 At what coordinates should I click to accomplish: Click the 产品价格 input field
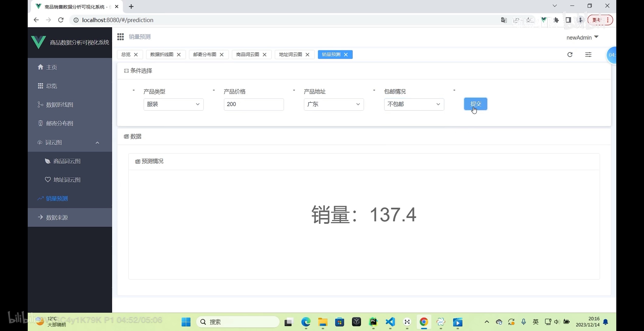pos(253,104)
